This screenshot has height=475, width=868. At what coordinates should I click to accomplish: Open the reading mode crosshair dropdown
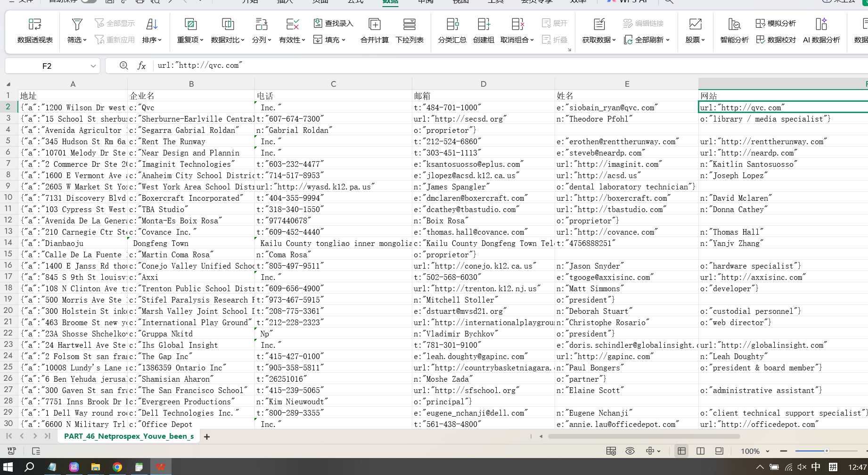point(653,451)
